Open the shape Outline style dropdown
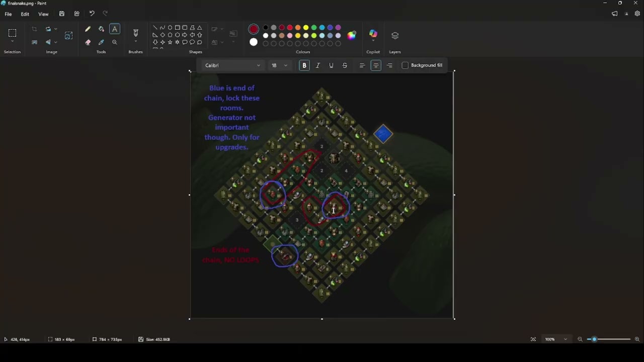Viewport: 644px width, 362px height. click(217, 29)
